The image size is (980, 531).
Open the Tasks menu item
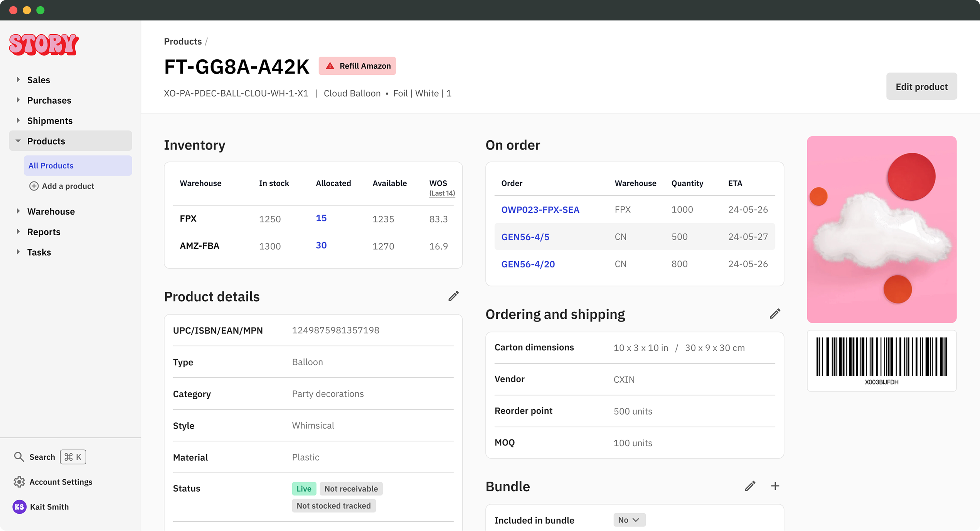tap(39, 252)
